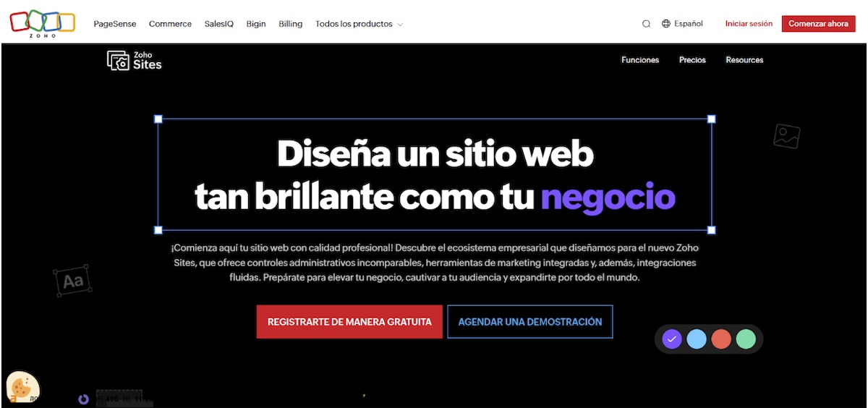Select the green theme color
The image size is (868, 408).
746,339
